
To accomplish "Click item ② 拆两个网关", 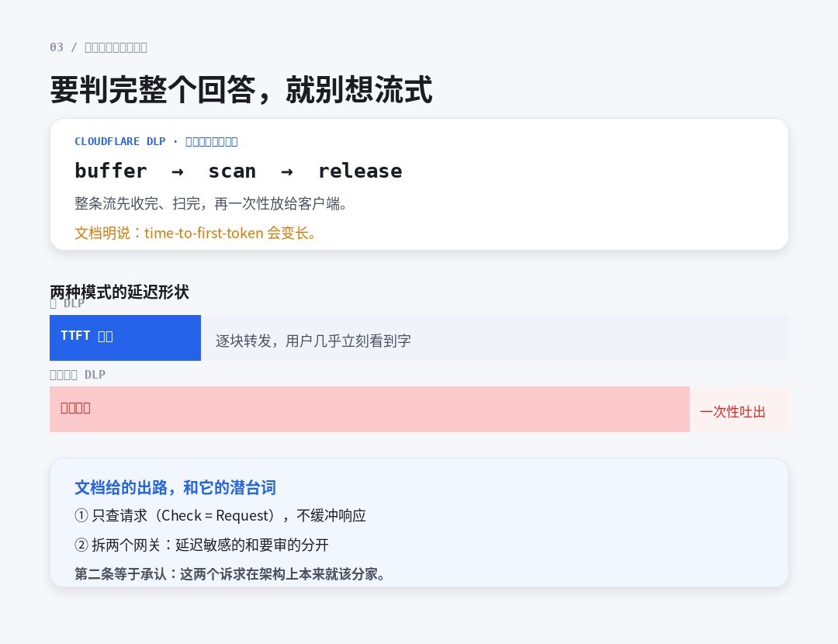I will pyautogui.click(x=202, y=545).
